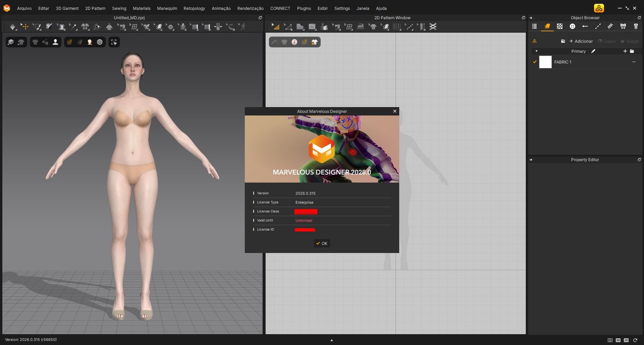Screen dimensions: 644x345
Task: Toggle the info icon in 2D view toolbar
Action: 294,42
